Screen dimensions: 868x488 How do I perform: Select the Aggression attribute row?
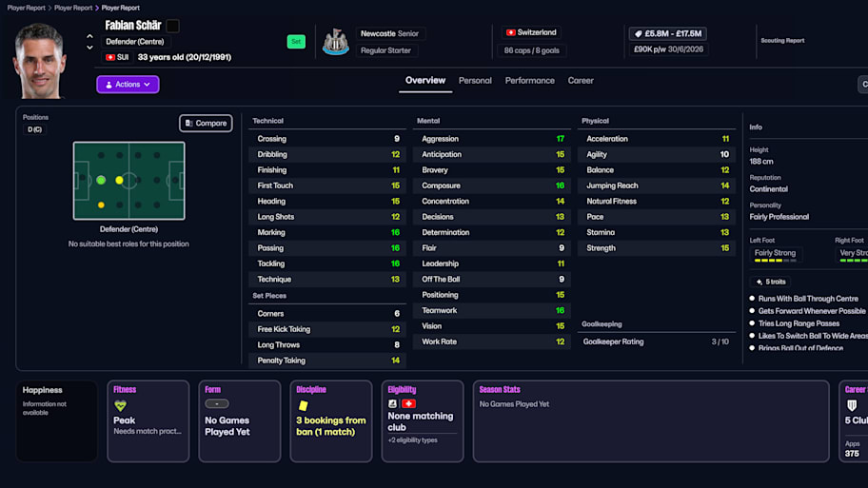point(491,139)
